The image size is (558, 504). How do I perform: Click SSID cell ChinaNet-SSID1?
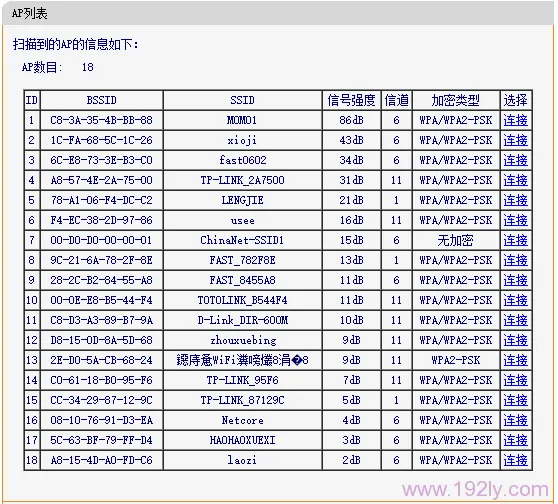[x=242, y=240]
